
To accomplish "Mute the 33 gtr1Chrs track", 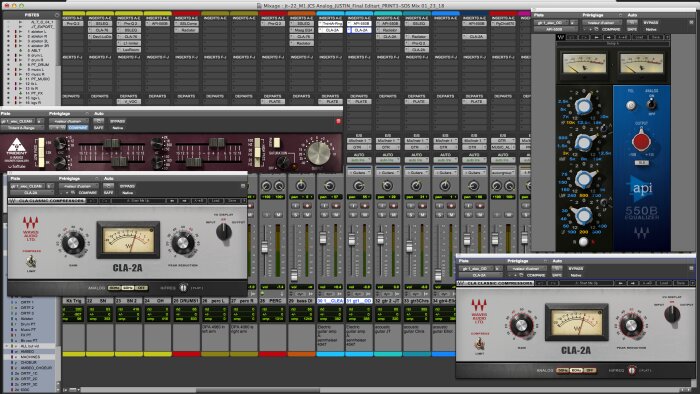I will pos(422,215).
